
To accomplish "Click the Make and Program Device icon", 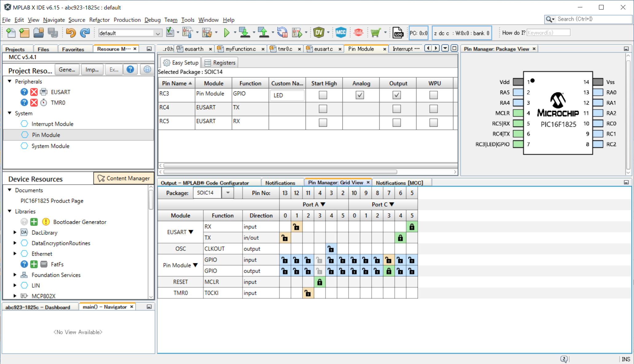I will tap(245, 33).
